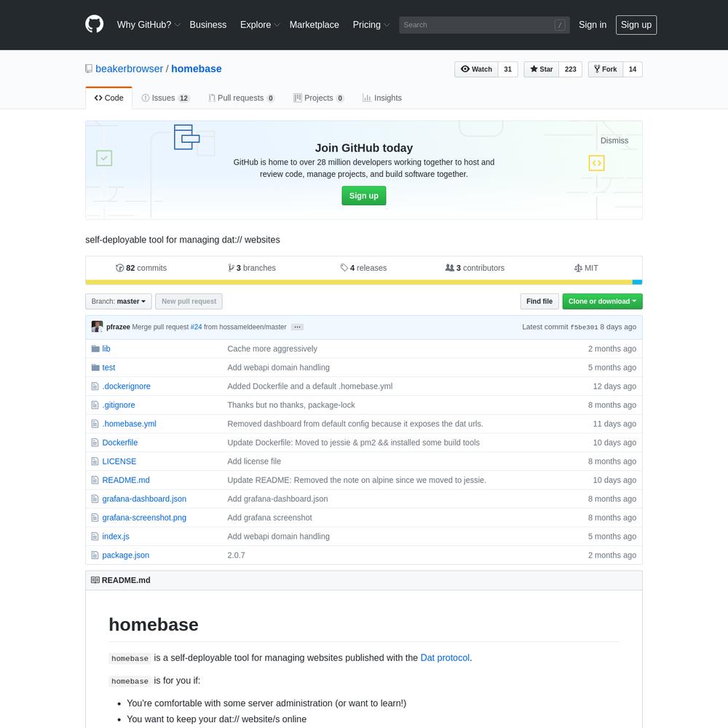Click the green Sign up button in banner
Image resolution: width=728 pixels, height=728 pixels.
pyautogui.click(x=363, y=195)
